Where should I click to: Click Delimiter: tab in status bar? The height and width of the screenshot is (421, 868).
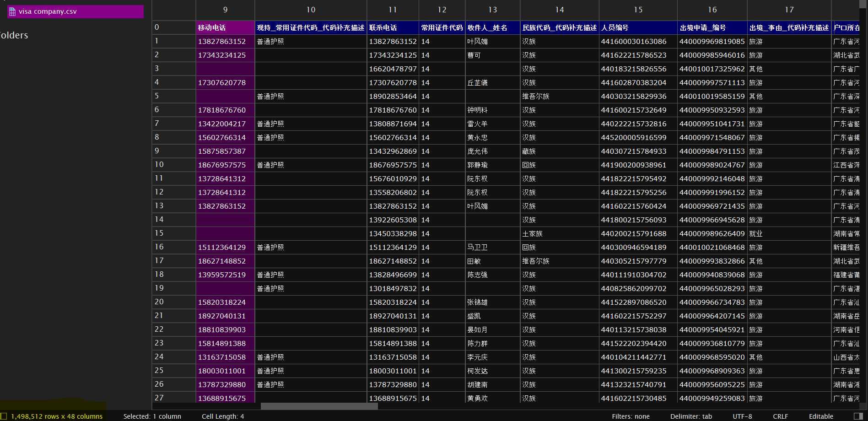click(691, 416)
